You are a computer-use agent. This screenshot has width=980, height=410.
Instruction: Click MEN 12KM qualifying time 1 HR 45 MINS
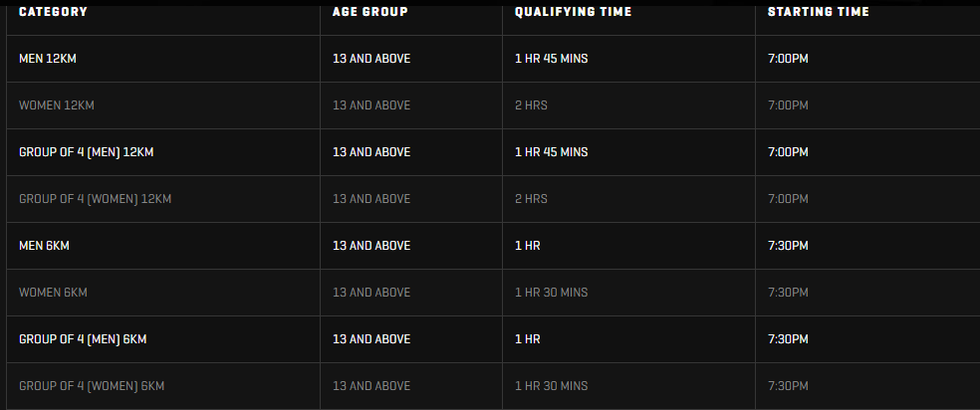point(552,59)
